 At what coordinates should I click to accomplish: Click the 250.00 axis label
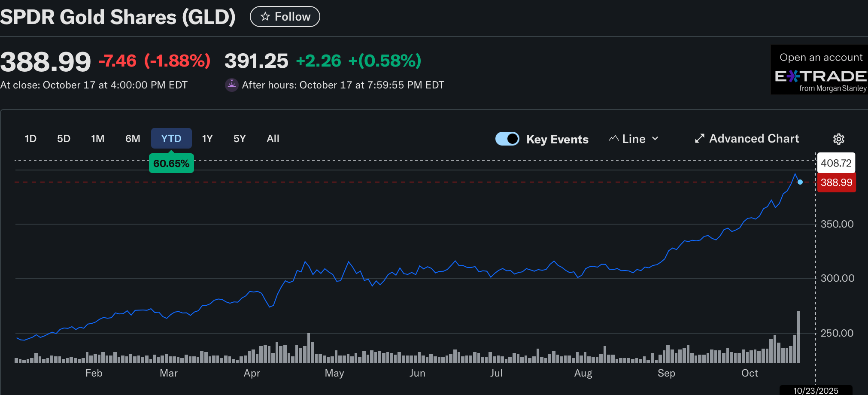tap(837, 333)
